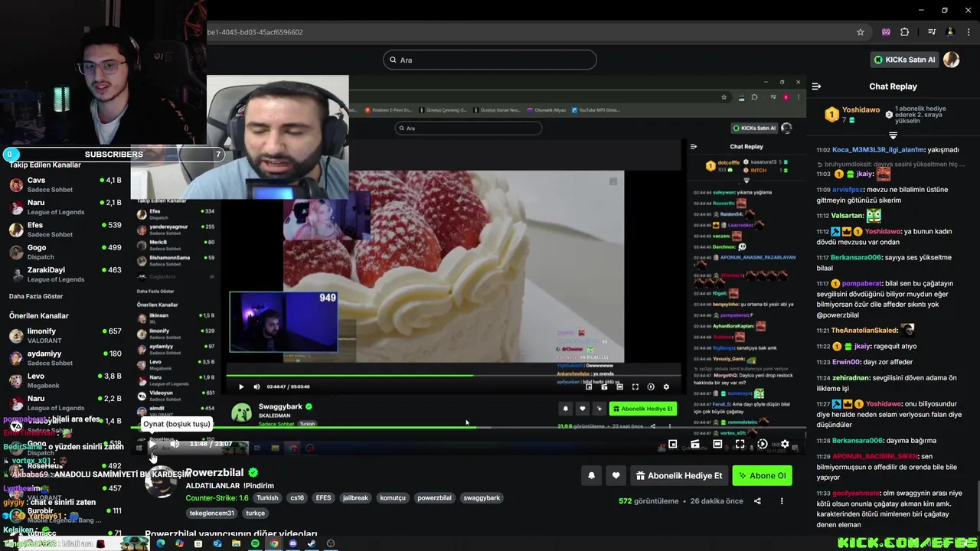
Task: Open playback speed control icon
Action: (x=762, y=444)
